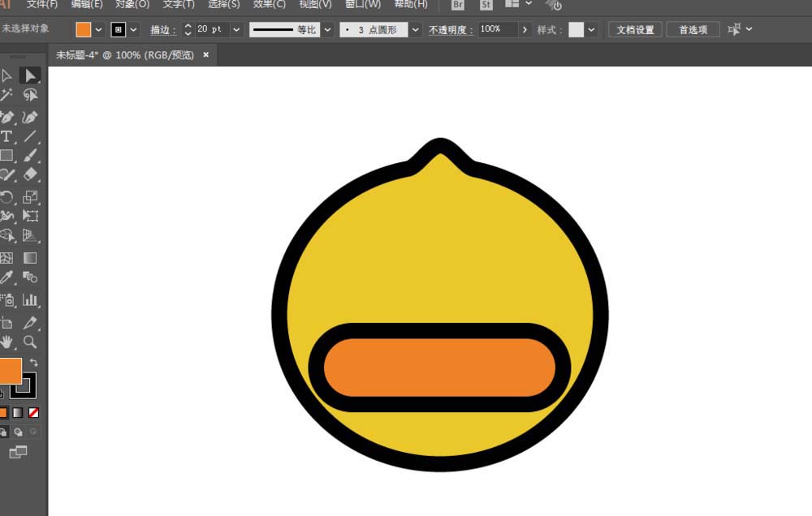Select the Type tool

click(6, 136)
